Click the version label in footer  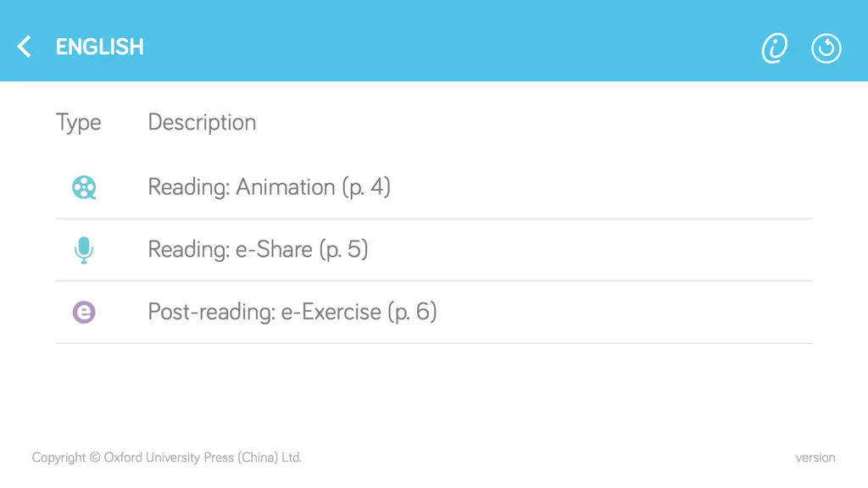[x=815, y=457]
